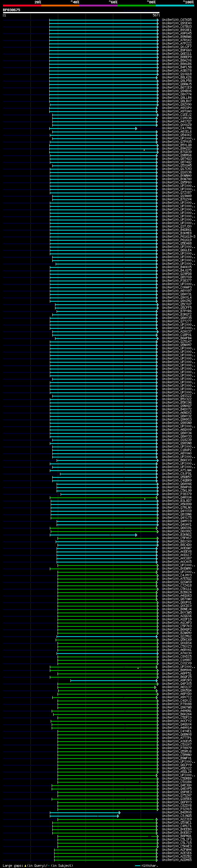197x868 pixels.
Task: Open UniRef100_Q10Q18 hit
Action: pos(177,74)
